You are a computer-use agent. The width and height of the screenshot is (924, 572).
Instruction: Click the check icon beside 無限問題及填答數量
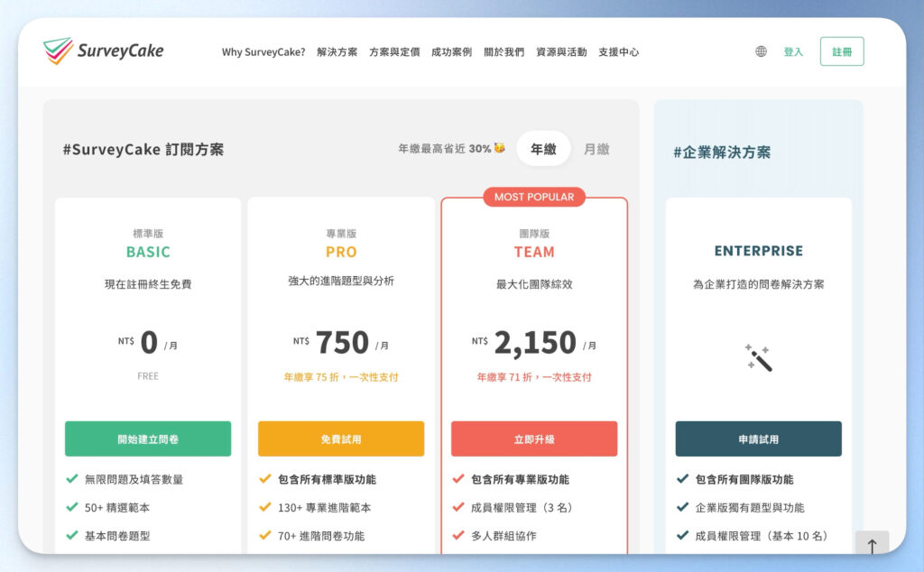coord(72,479)
